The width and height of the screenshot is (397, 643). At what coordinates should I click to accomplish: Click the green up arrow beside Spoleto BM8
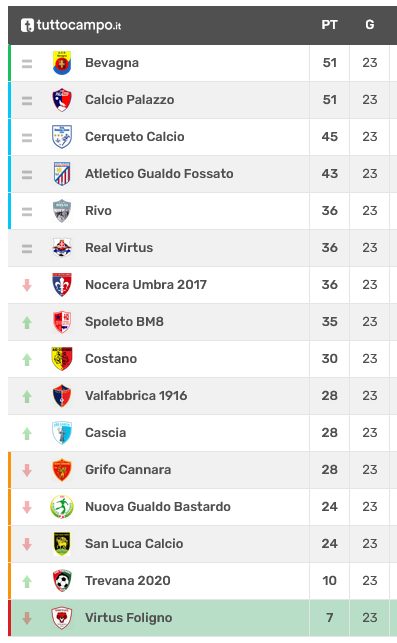[x=27, y=322]
